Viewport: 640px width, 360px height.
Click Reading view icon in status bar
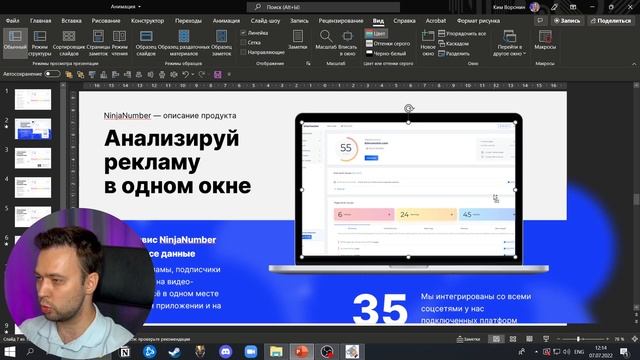[529, 339]
